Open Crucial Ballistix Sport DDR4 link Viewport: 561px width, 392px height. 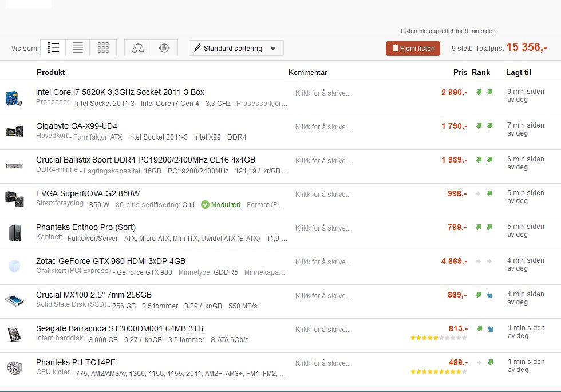click(x=145, y=160)
